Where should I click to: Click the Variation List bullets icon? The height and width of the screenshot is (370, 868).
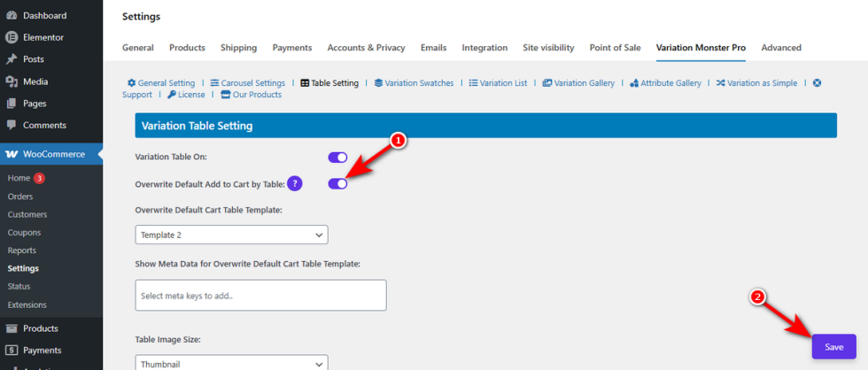tap(473, 83)
